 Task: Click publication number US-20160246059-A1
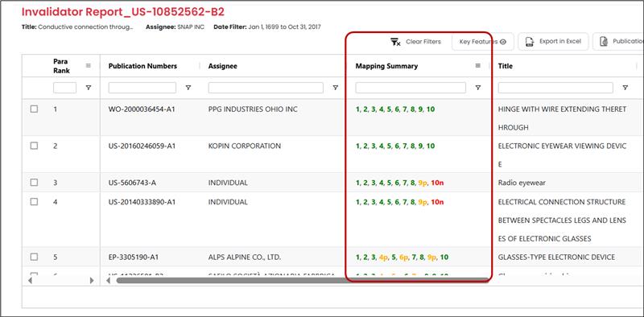coord(142,146)
